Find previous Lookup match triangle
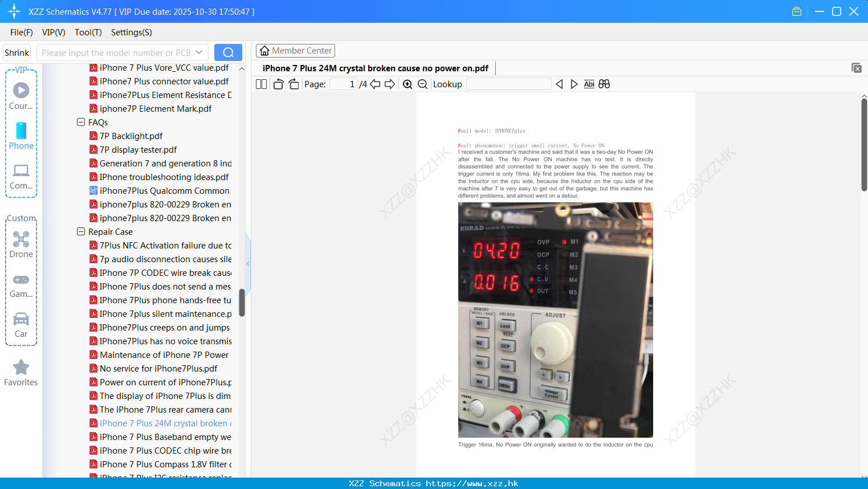The image size is (868, 489). pos(559,84)
